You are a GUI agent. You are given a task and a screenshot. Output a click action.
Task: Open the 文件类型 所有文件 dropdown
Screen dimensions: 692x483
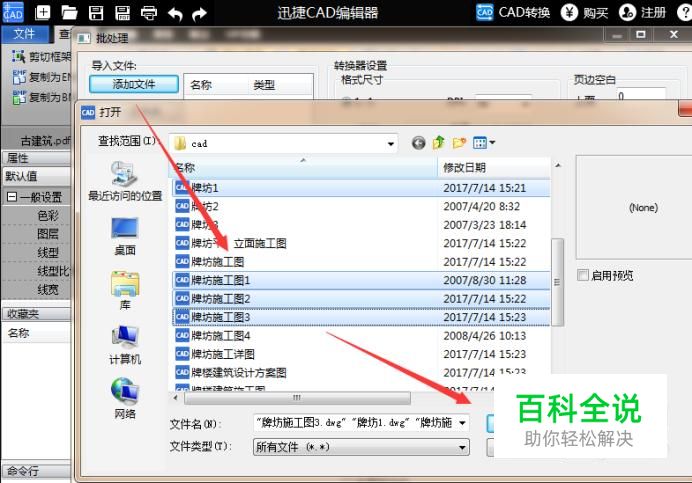tap(361, 447)
